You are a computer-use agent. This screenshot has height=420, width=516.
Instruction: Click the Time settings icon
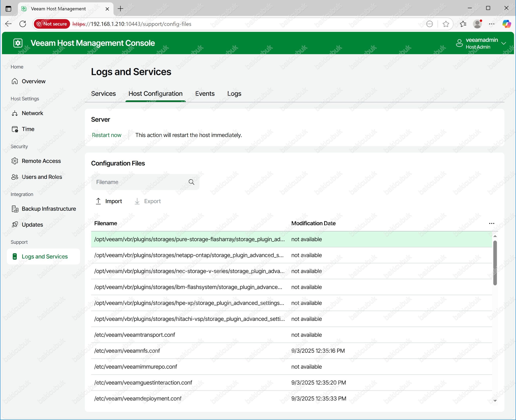pos(15,129)
